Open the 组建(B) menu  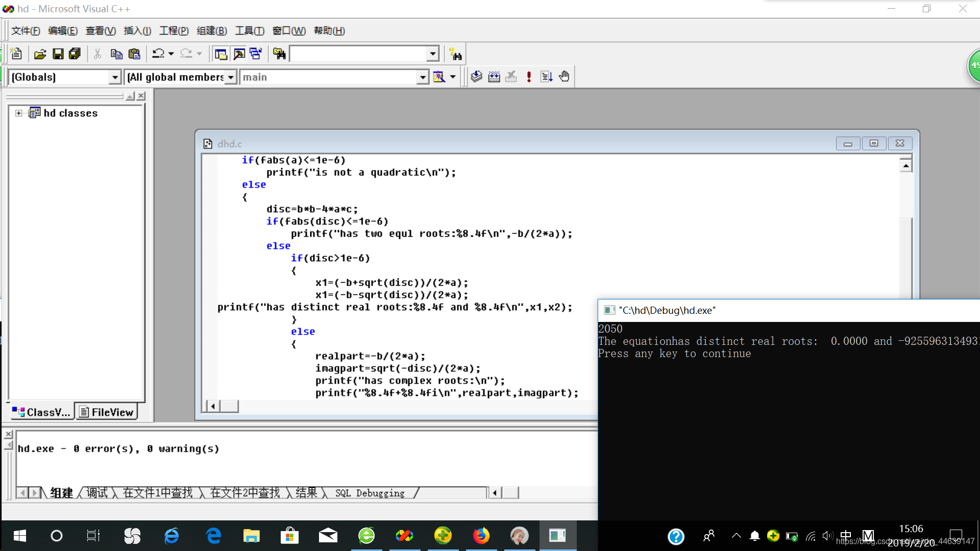click(x=212, y=31)
